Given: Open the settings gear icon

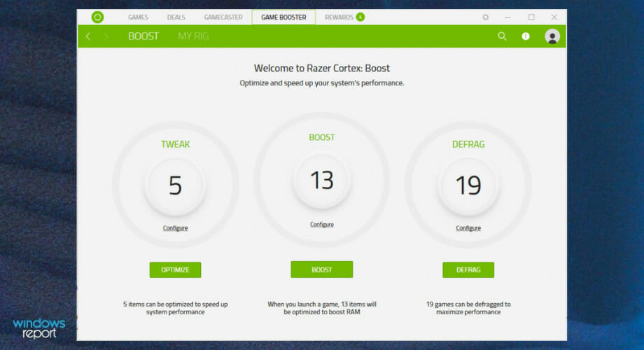Looking at the screenshot, I should point(486,17).
